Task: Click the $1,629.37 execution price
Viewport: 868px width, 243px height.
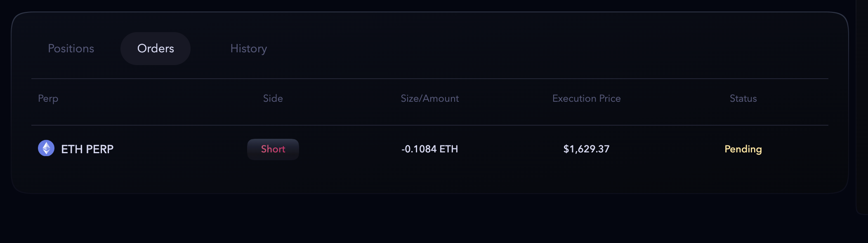Action: pyautogui.click(x=586, y=149)
